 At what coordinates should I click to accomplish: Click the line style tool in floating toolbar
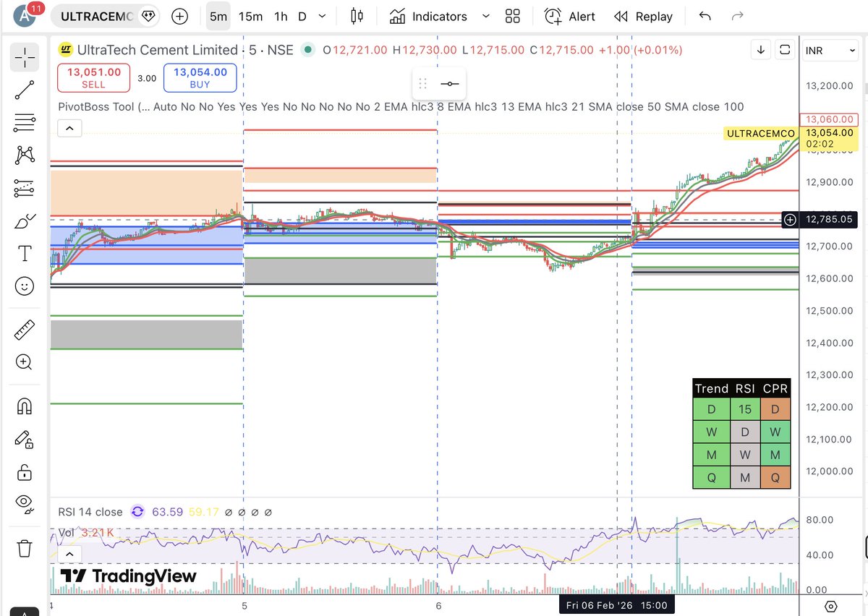449,84
